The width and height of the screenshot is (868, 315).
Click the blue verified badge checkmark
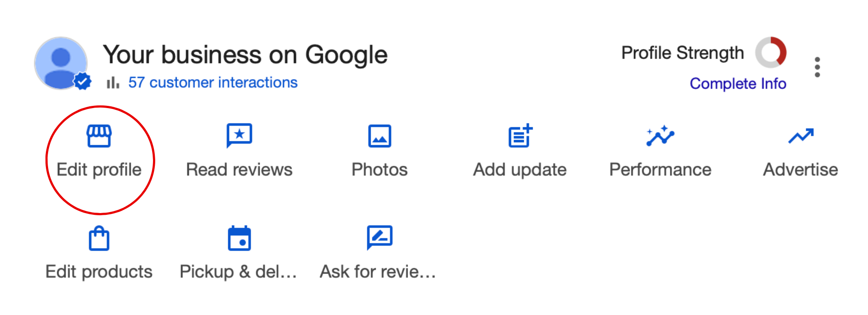click(x=82, y=81)
